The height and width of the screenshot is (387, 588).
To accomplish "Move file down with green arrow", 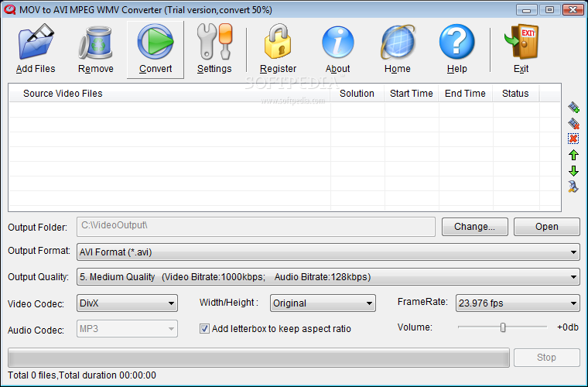I will [573, 170].
